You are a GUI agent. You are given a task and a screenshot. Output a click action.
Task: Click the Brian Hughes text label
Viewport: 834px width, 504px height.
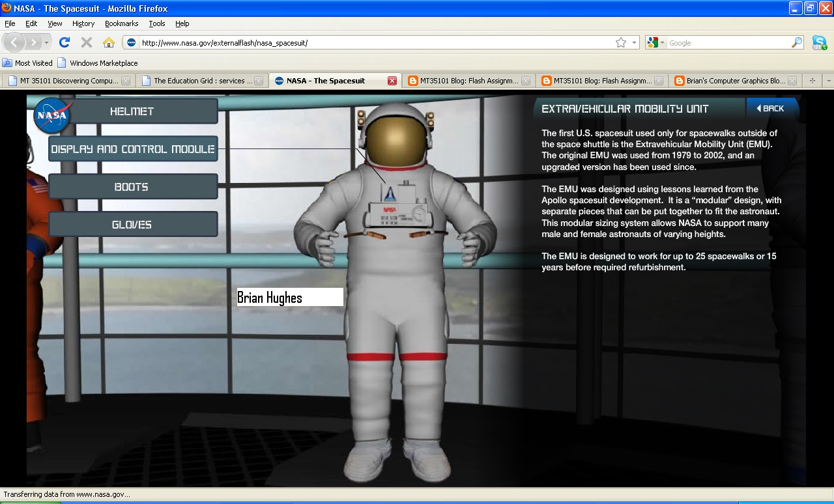point(290,298)
